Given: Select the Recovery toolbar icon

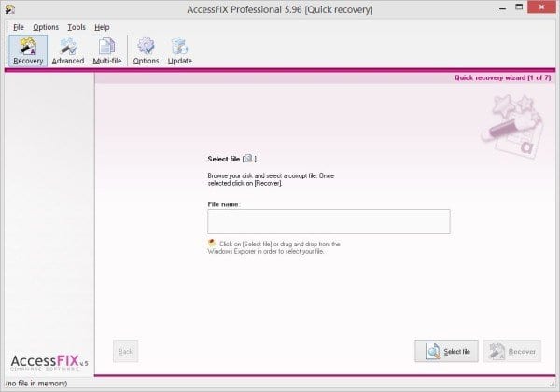Looking at the screenshot, I should 28,51.
